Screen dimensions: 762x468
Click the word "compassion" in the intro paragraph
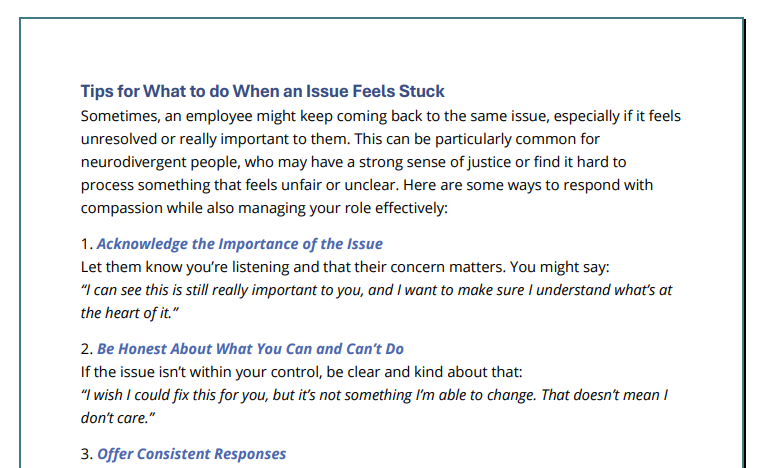click(123, 209)
